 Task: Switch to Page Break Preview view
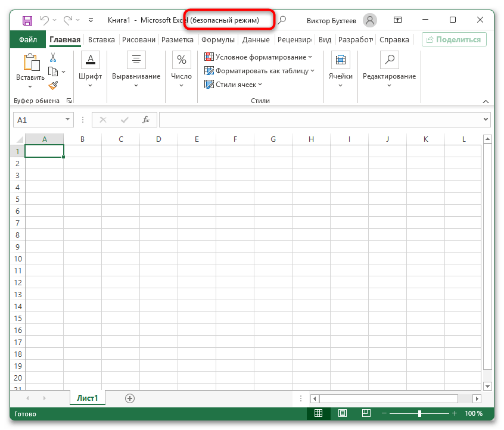pyautogui.click(x=366, y=413)
